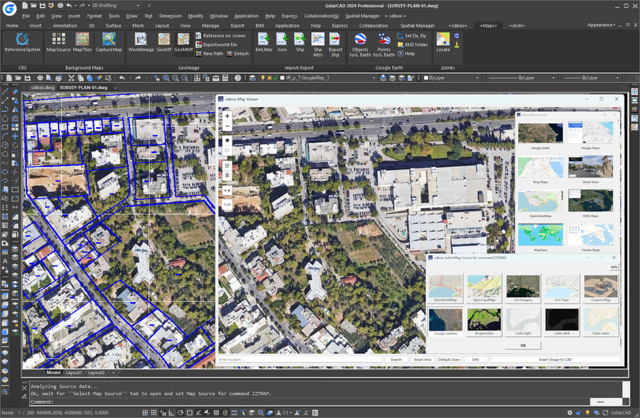Click Info button in Select Map Source dialog
The image size is (640, 418).
[x=614, y=267]
